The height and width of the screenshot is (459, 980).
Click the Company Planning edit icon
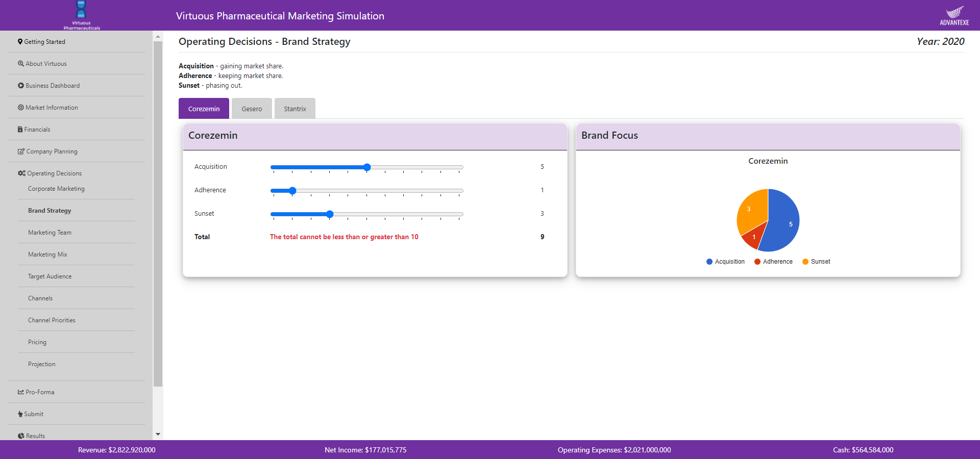(x=20, y=151)
